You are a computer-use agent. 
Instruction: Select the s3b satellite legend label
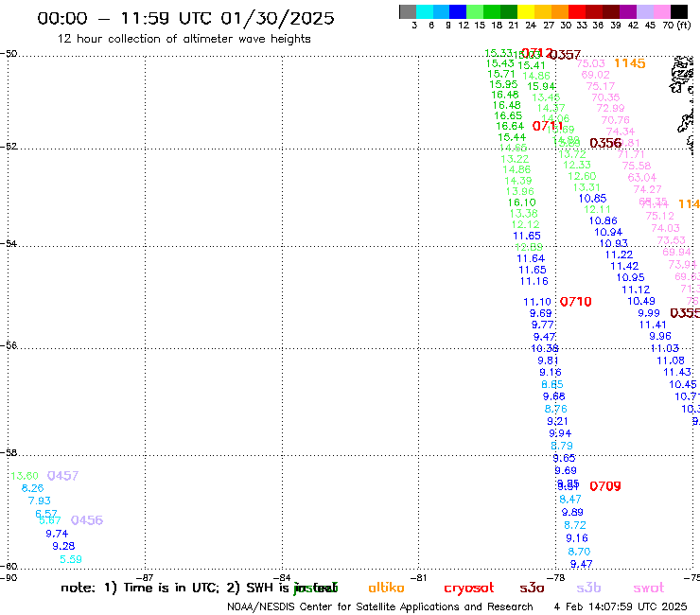click(x=588, y=588)
